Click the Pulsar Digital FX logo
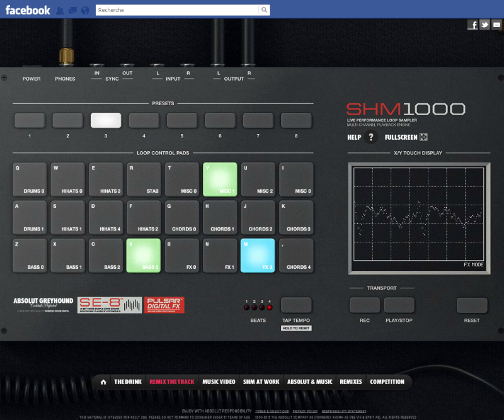The image size is (504, 420). click(164, 305)
